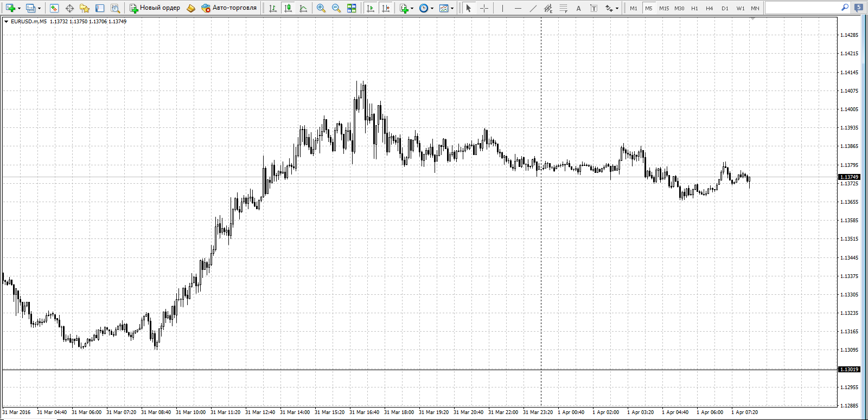Switch to the H1 timeframe
The height and width of the screenshot is (420, 868).
click(x=694, y=8)
